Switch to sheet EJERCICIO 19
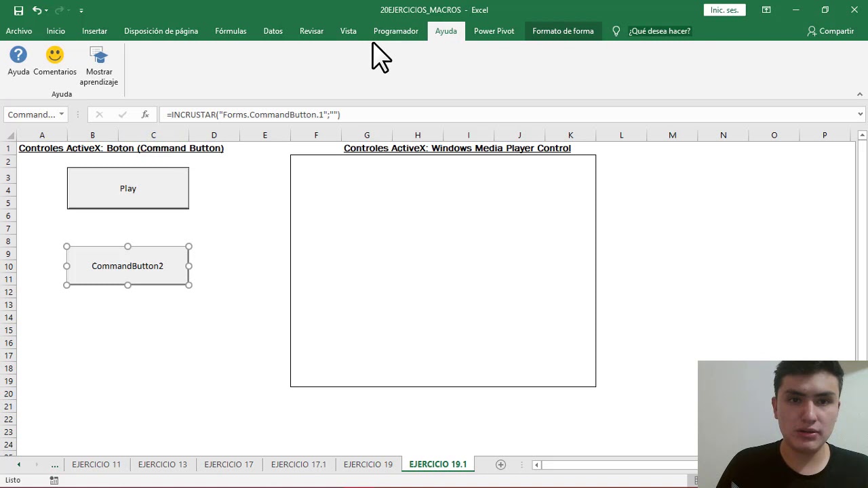 tap(368, 464)
